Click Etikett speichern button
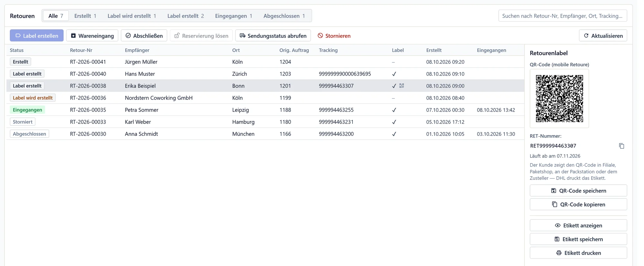This screenshot has height=266, width=644. (578, 239)
